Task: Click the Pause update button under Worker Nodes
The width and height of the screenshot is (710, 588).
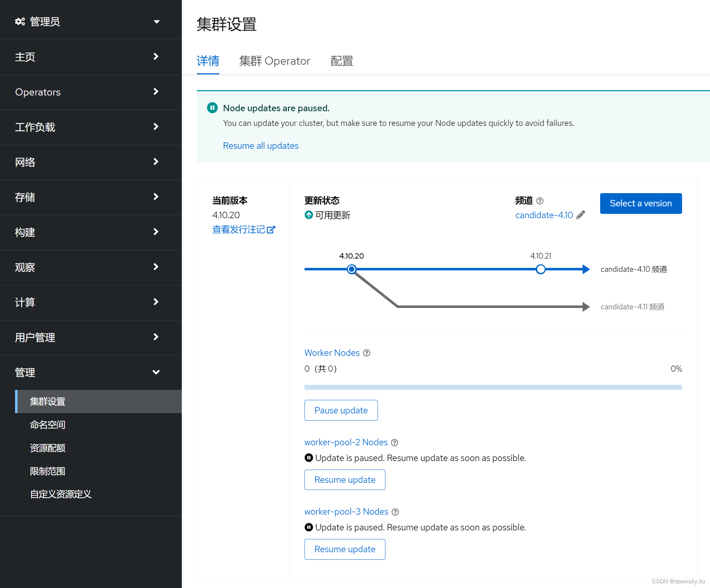Action: point(341,410)
